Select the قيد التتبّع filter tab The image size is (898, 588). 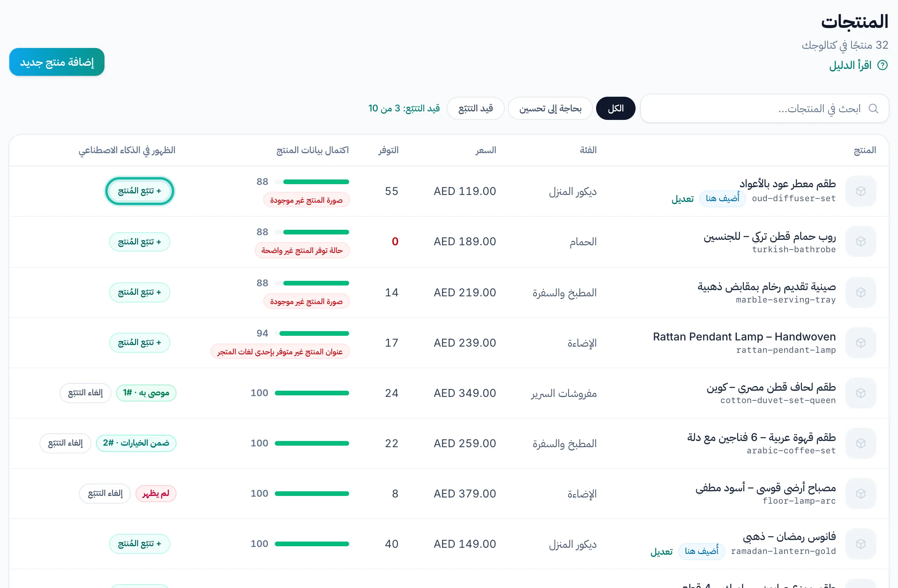coord(475,108)
